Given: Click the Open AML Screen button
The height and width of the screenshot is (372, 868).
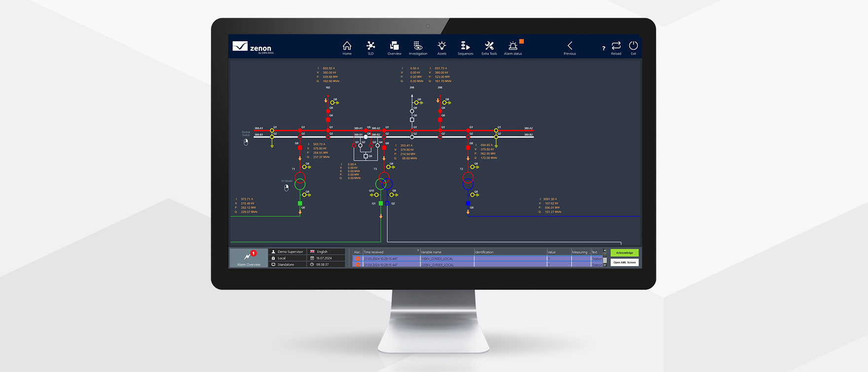Looking at the screenshot, I should [x=624, y=263].
